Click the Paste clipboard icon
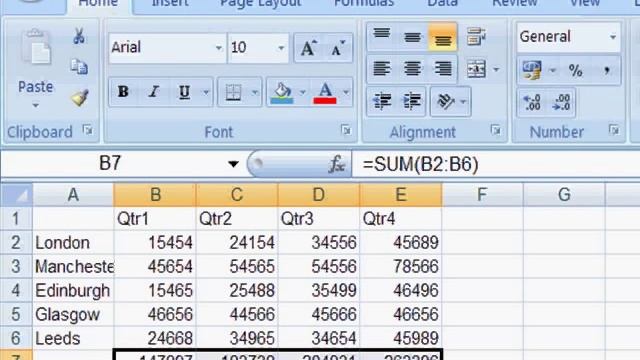The height and width of the screenshot is (360, 640). click(x=36, y=47)
